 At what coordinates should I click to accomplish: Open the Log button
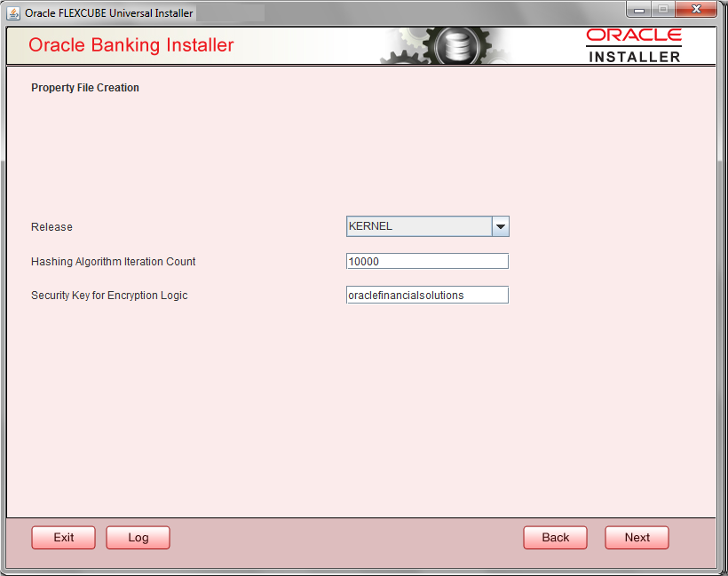click(138, 538)
